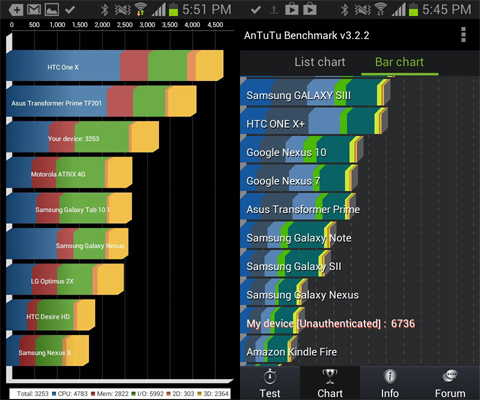Viewport: 480px width, 400px height.
Task: Tap the LG Optimus 2X bar
Action: pyautogui.click(x=65, y=280)
